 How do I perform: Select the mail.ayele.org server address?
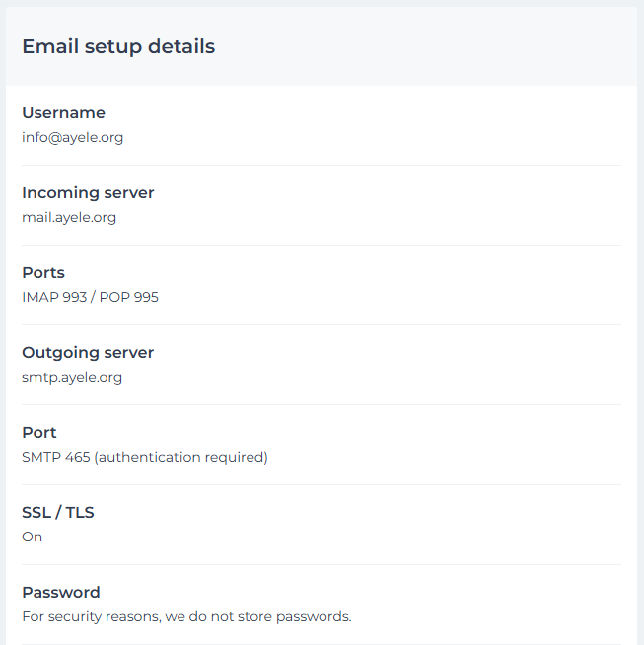69,217
